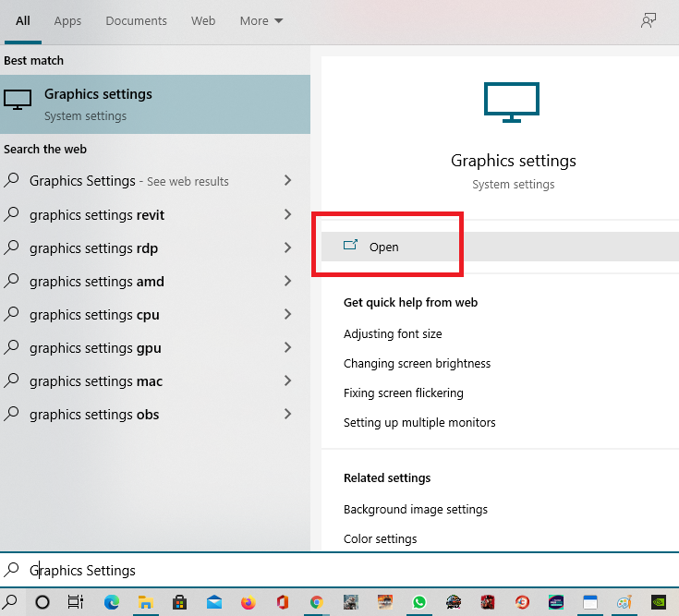Viewport: 679px width, 616px height.
Task: Switch to the Documents tab
Action: [x=136, y=20]
